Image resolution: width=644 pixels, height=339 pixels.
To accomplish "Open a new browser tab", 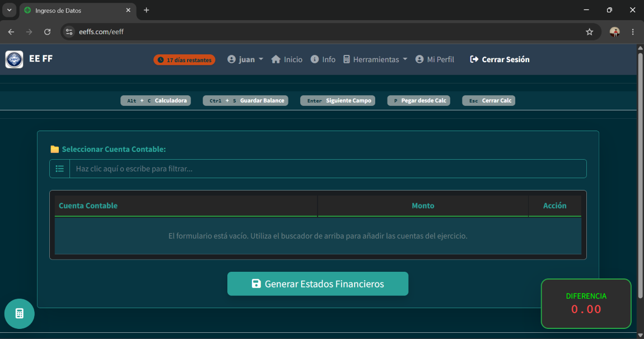I will coord(146,10).
